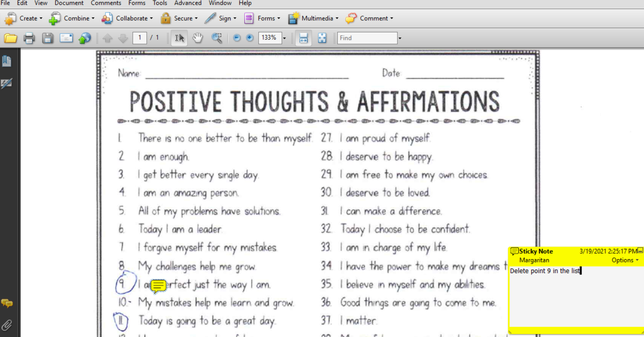Minimize the Sticky Note popup
This screenshot has height=337, width=644.
[640, 251]
